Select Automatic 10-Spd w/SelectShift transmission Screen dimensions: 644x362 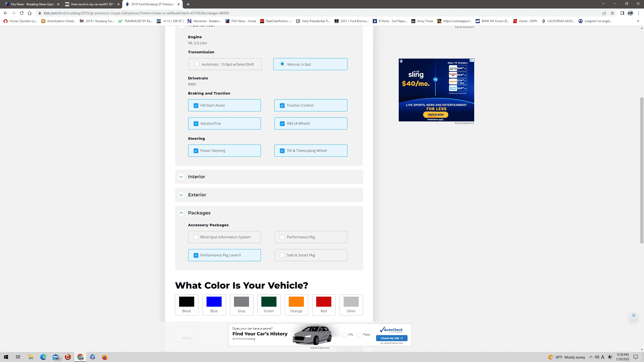click(x=225, y=64)
